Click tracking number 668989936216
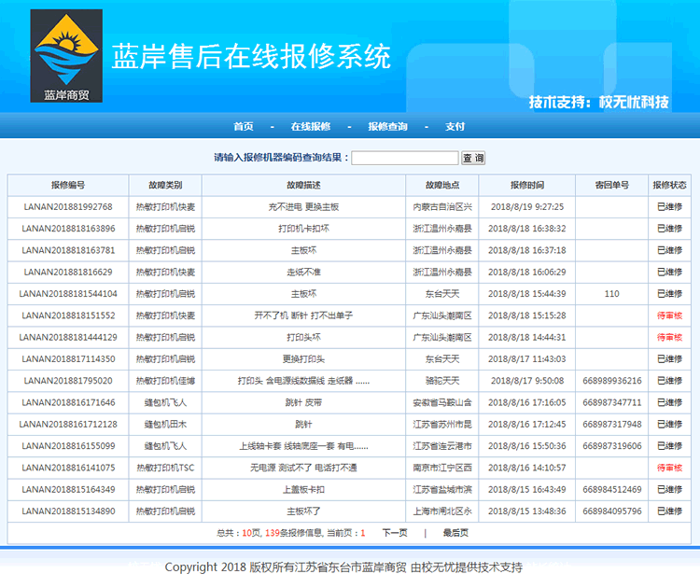 611,381
